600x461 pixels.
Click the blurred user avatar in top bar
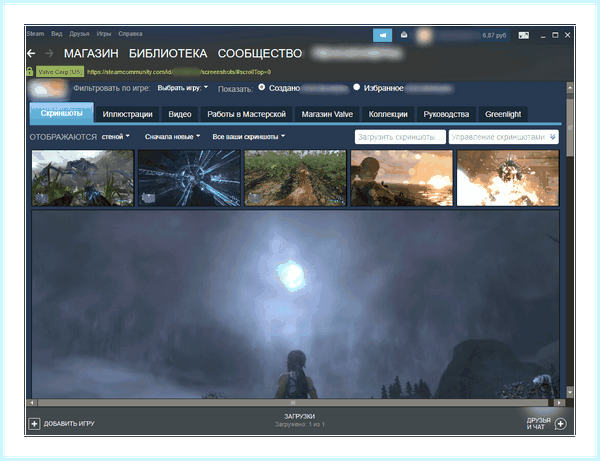point(424,36)
